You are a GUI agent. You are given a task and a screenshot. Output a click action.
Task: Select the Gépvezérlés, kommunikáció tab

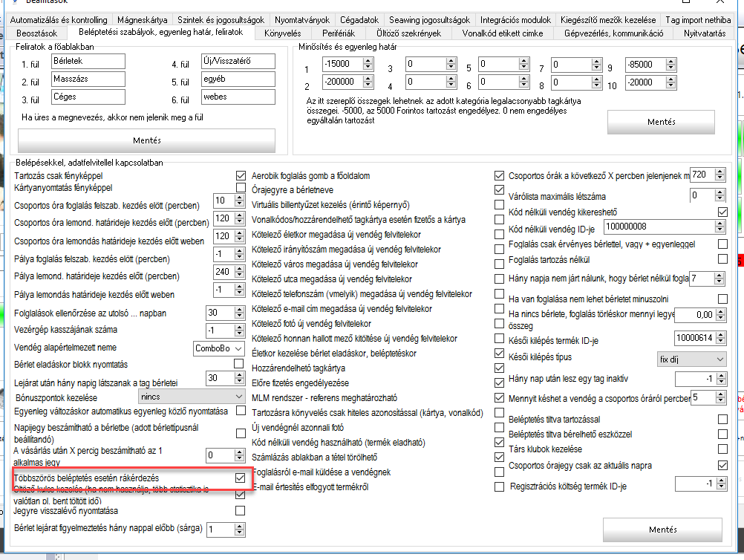pos(613,33)
